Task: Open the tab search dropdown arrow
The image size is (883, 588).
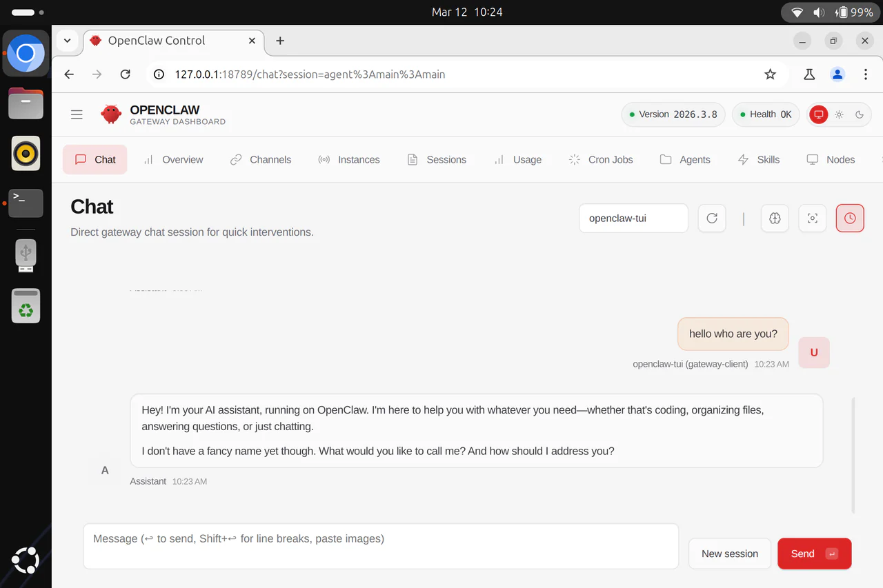Action: tap(67, 41)
